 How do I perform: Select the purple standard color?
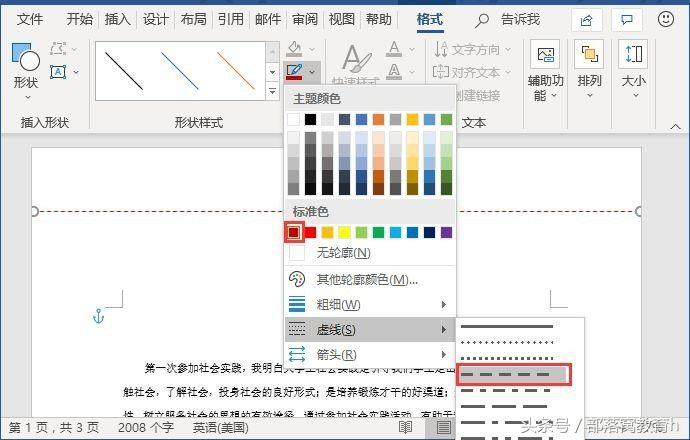coord(446,232)
